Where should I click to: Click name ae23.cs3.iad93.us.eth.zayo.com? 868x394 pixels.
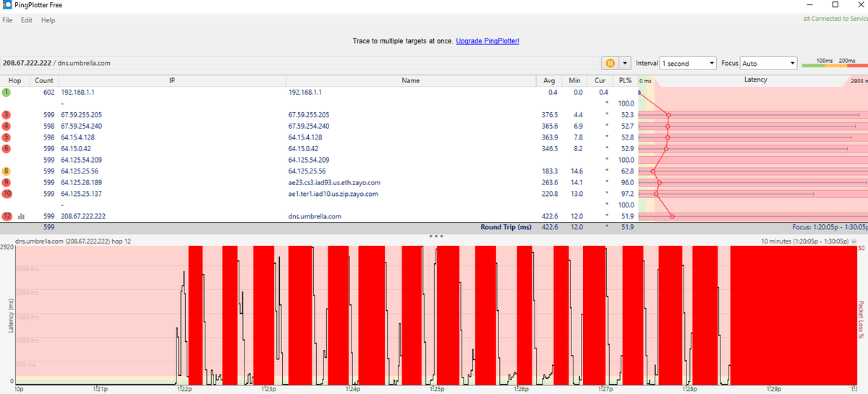(x=334, y=182)
